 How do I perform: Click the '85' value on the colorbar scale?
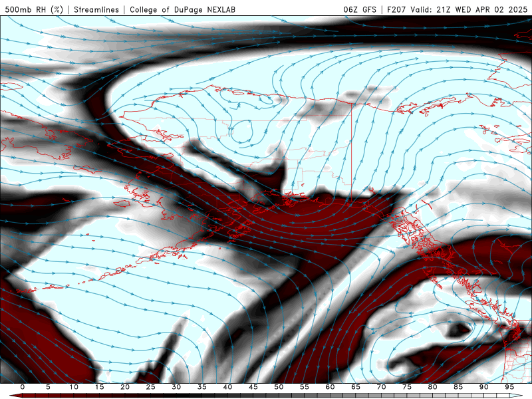click(x=458, y=387)
